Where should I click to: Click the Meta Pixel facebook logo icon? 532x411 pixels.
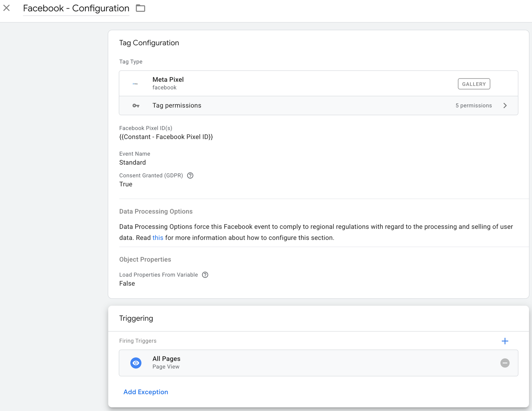[136, 83]
